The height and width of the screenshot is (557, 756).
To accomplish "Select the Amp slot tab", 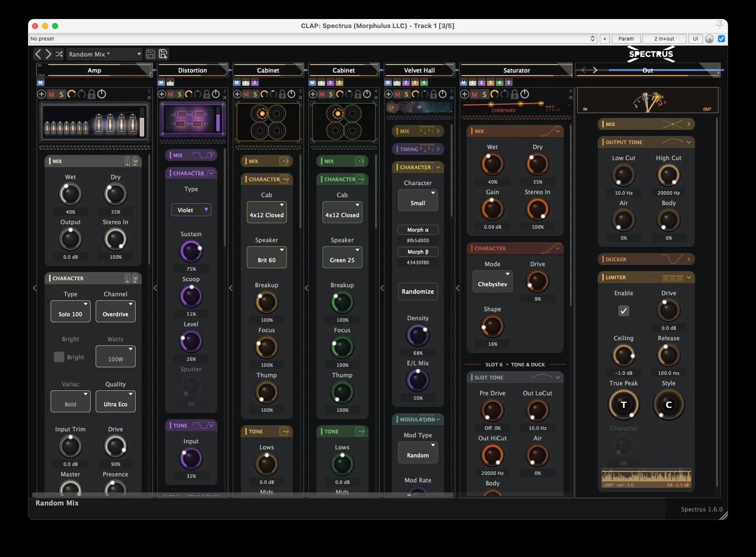I will tap(94, 71).
